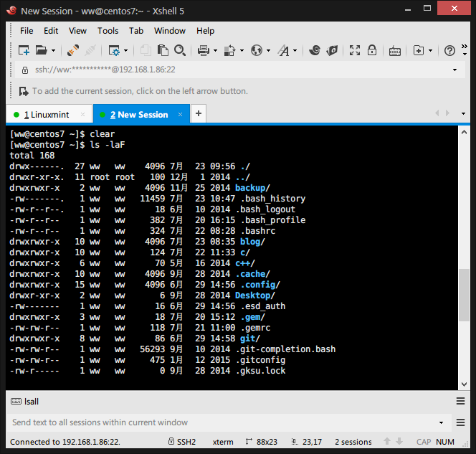Show more toolbar items chevron
476x454 pixels.
[465, 50]
